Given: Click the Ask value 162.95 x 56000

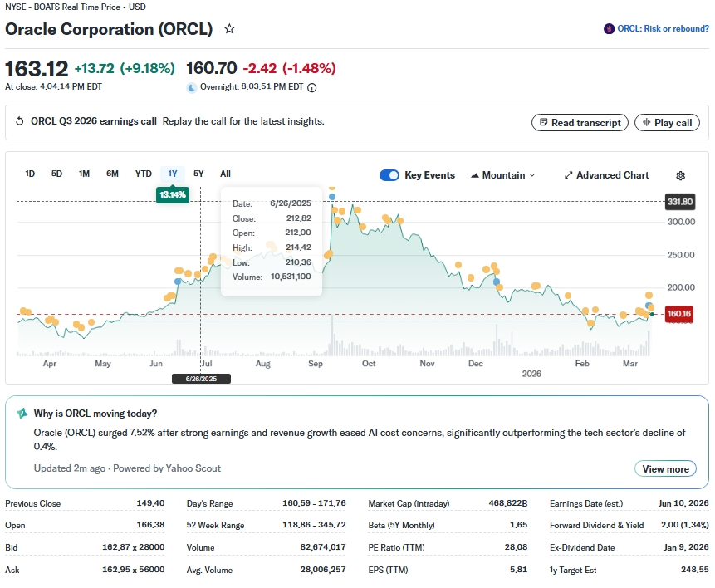Looking at the screenshot, I should pyautogui.click(x=133, y=569).
